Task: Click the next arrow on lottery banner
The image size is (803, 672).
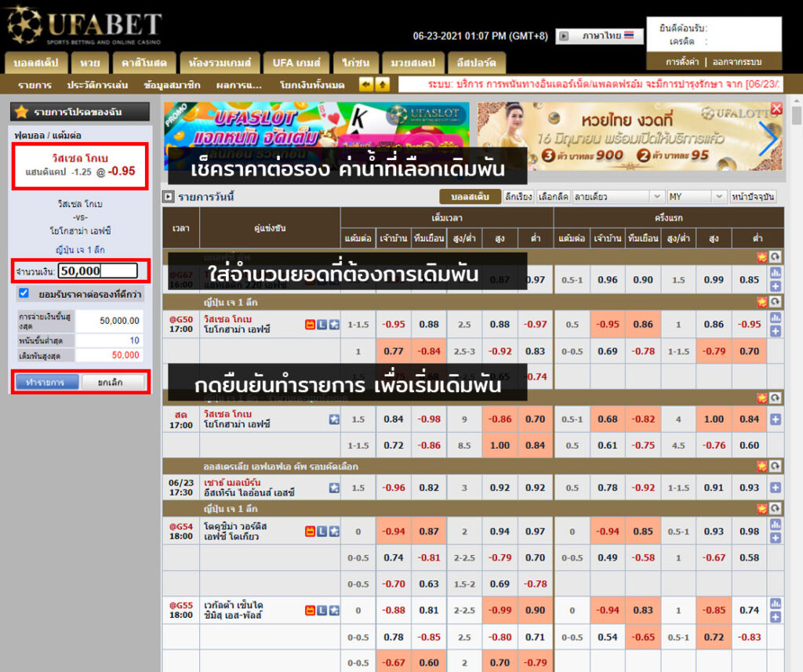Action: 769,139
